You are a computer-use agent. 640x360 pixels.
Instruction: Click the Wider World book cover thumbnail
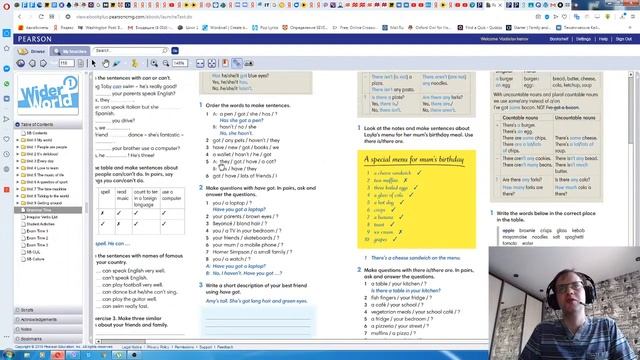point(48,95)
